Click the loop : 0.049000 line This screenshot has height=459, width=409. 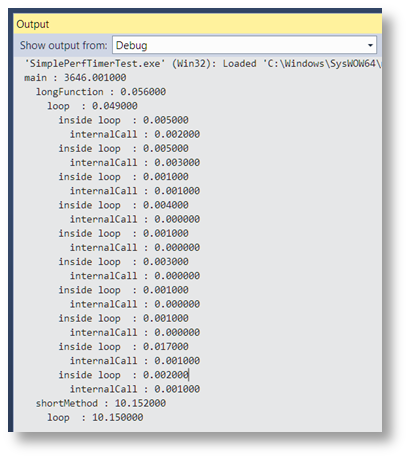coord(92,106)
